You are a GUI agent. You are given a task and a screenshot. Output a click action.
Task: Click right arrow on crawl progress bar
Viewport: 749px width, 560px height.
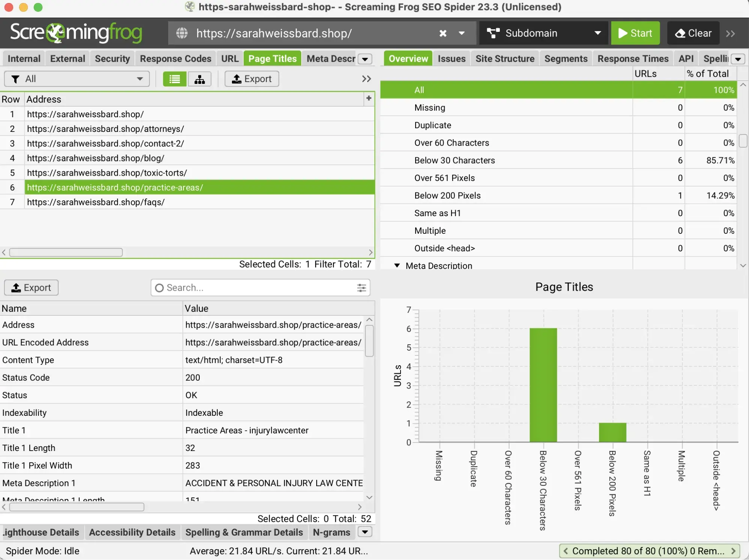click(x=733, y=551)
